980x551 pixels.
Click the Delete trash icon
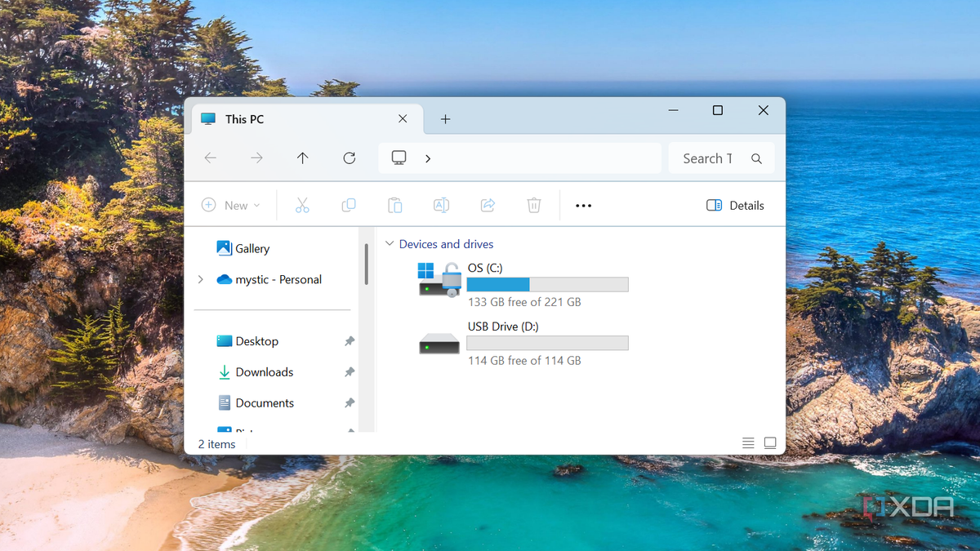point(534,206)
